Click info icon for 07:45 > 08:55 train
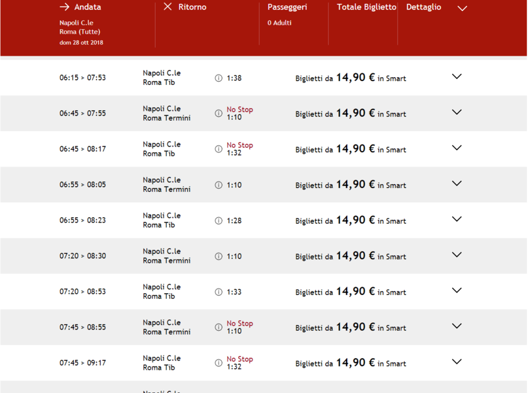532x393 pixels. click(x=219, y=327)
